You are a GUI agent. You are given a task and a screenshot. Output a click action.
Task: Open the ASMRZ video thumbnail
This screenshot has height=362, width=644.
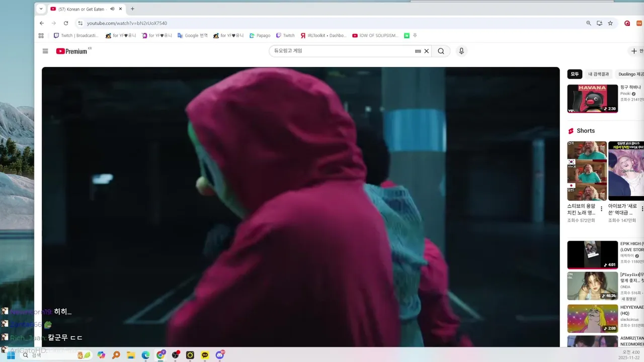[593, 341]
